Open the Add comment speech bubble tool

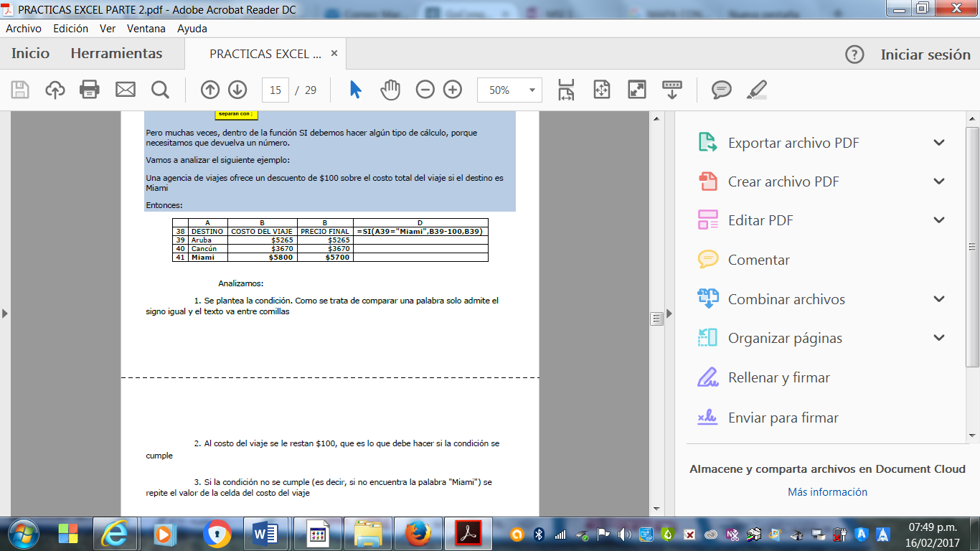[x=721, y=90]
